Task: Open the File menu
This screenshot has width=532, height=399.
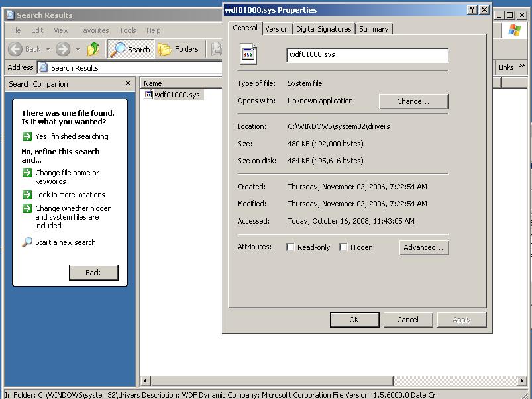Action: [15, 30]
